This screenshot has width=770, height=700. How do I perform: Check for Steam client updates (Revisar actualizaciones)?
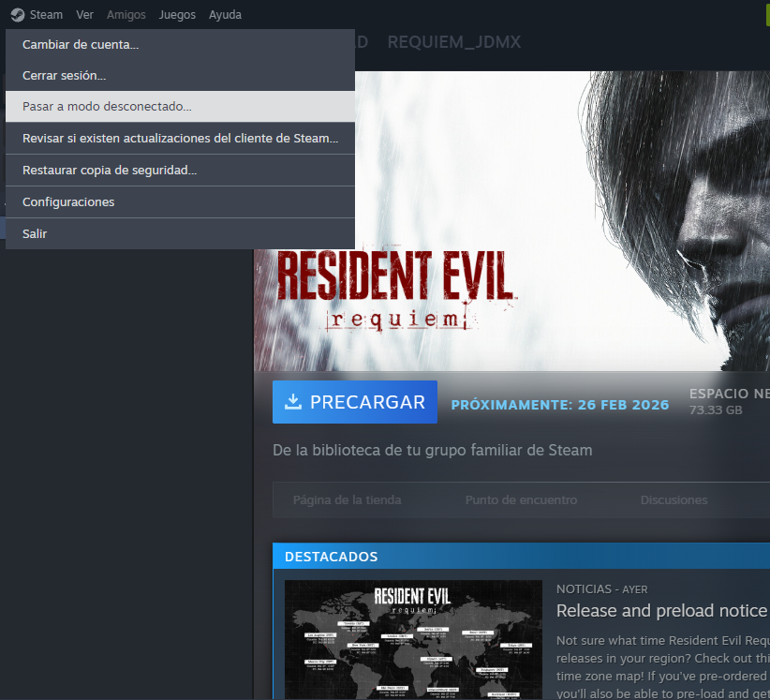point(180,139)
